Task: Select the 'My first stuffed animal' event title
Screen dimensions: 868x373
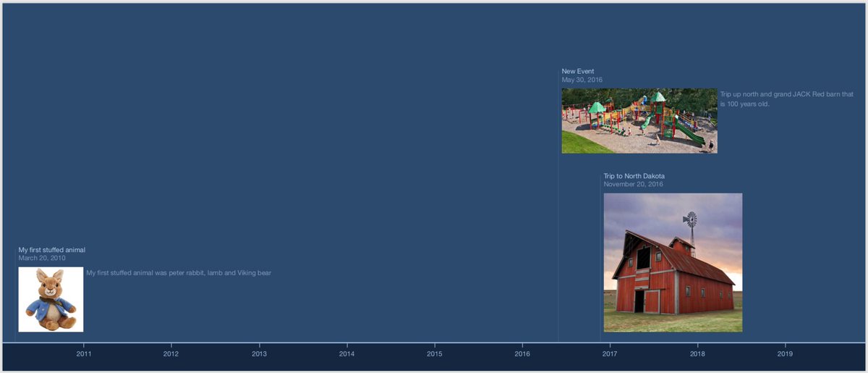Action: tap(52, 250)
